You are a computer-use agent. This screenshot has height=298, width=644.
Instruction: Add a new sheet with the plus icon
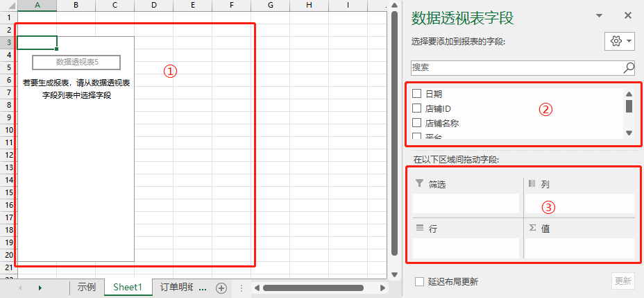click(221, 288)
